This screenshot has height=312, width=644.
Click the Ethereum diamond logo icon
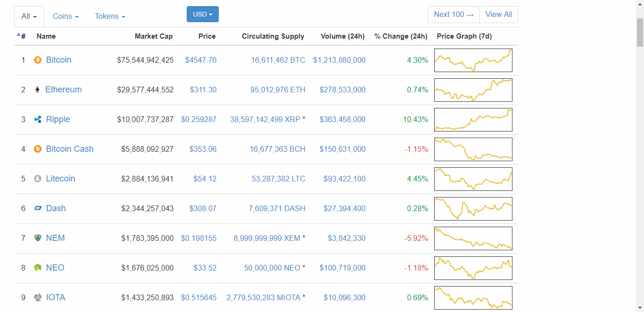[x=37, y=90]
